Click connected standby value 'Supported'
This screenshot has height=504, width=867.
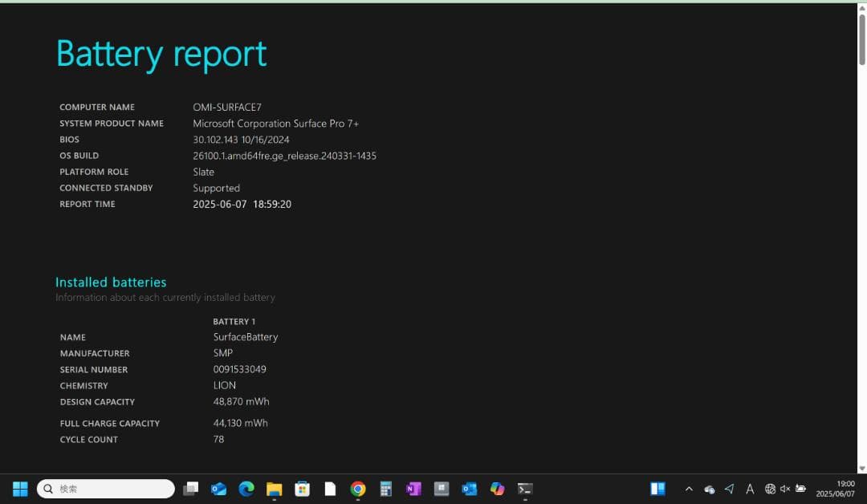[216, 188]
